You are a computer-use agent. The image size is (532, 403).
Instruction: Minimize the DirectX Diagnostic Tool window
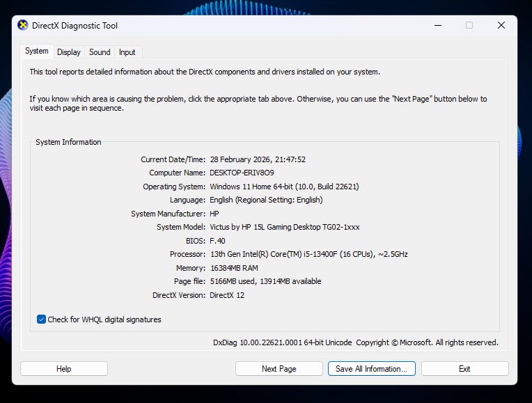coord(438,26)
